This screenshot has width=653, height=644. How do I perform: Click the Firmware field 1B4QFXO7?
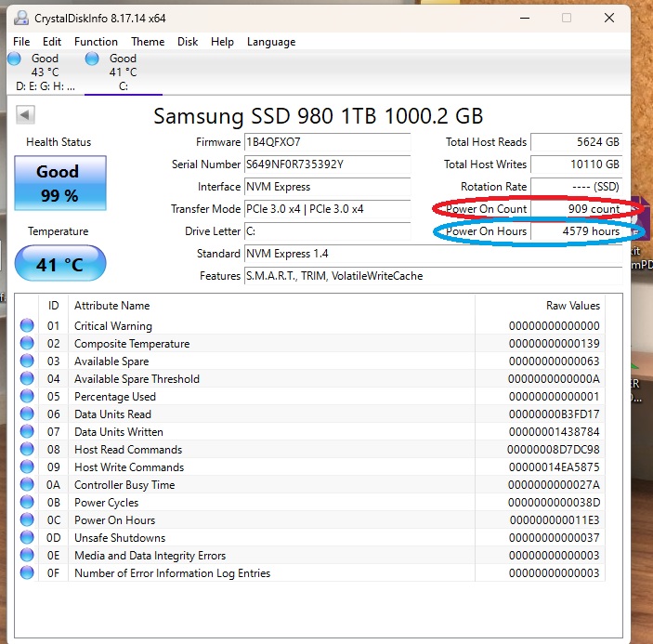[327, 142]
